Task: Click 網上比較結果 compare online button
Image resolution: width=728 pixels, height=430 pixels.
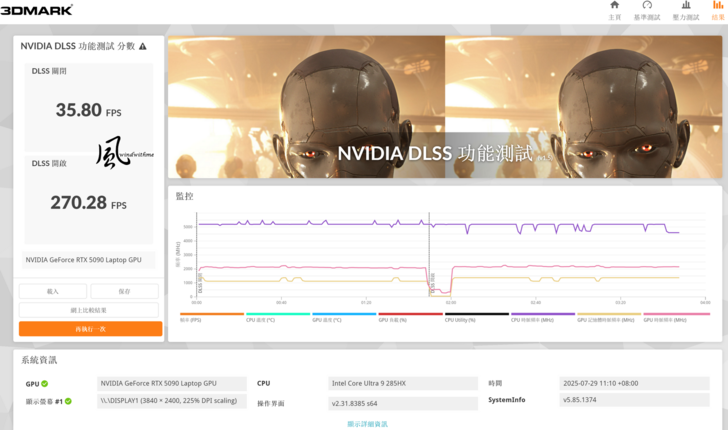Action: [x=89, y=310]
